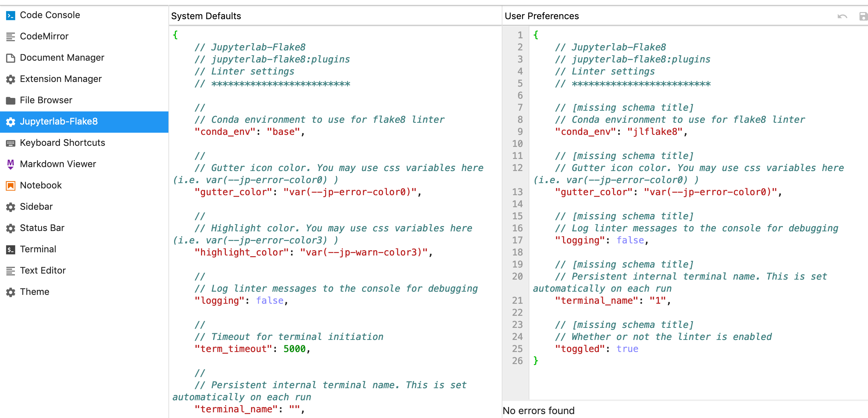Click the "No errors found" status message
This screenshot has height=418, width=868.
click(538, 411)
